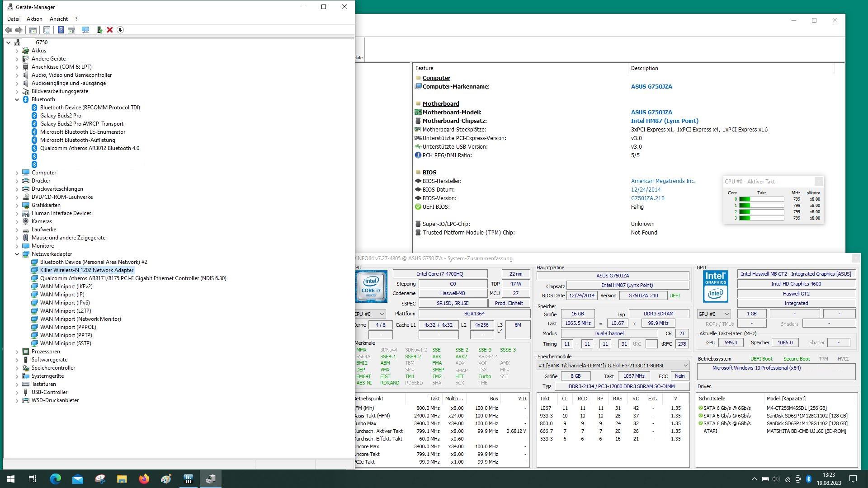868x488 pixels.
Task: Open the Properties toolbar icon
Action: coord(47,30)
